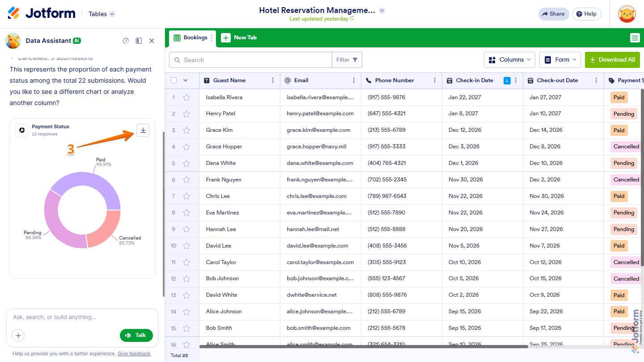Expand the row selection chevron in header
Viewport: 644px width, 362px height.
click(x=186, y=80)
